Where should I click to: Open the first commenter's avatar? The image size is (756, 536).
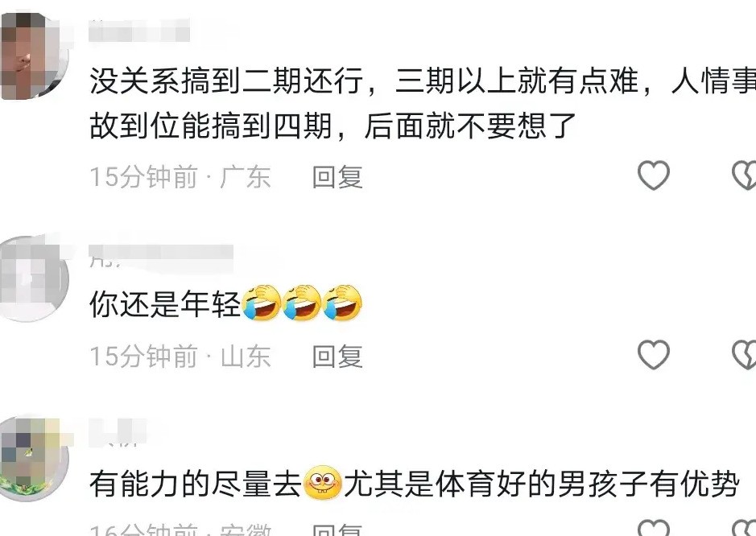[x=32, y=55]
